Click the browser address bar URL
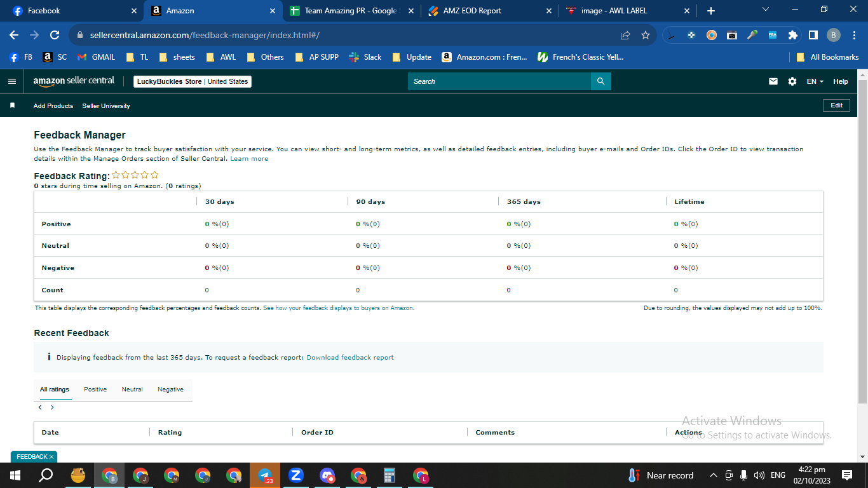 tap(205, 35)
